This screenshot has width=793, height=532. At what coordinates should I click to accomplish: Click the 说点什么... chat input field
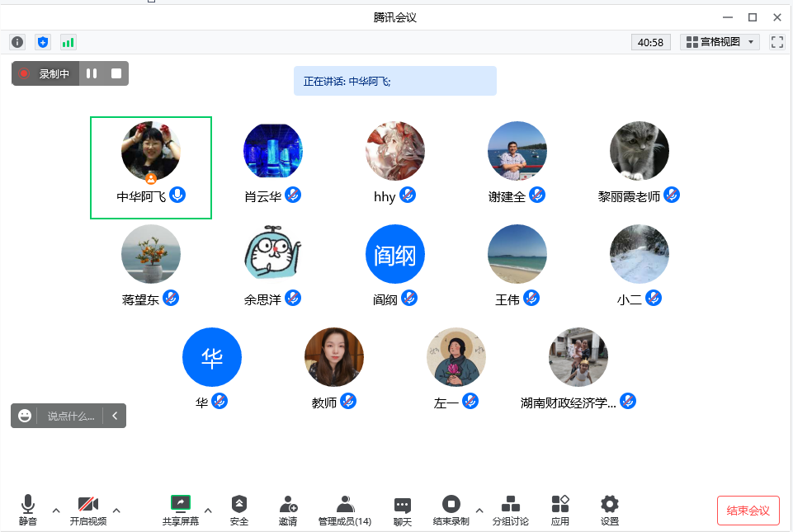[71, 417]
